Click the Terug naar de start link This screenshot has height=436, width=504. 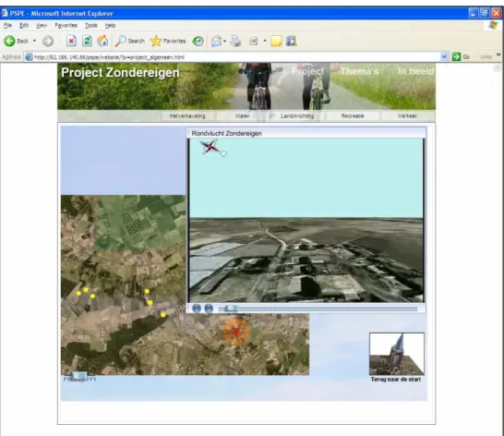[x=396, y=380]
